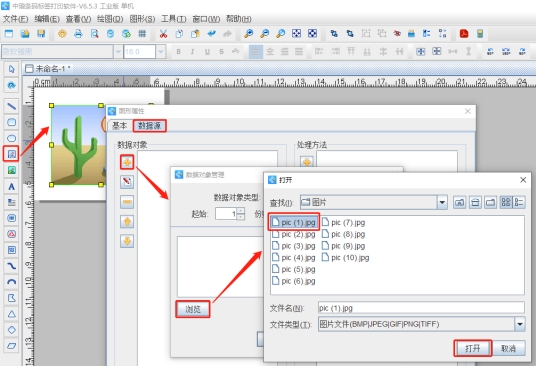Choose the ellipse shape tool

click(11, 138)
